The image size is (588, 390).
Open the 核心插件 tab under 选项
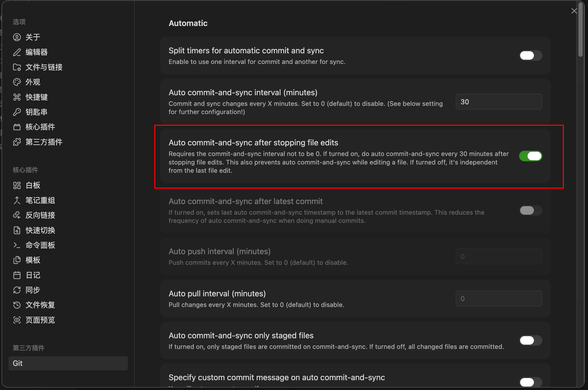[68, 127]
